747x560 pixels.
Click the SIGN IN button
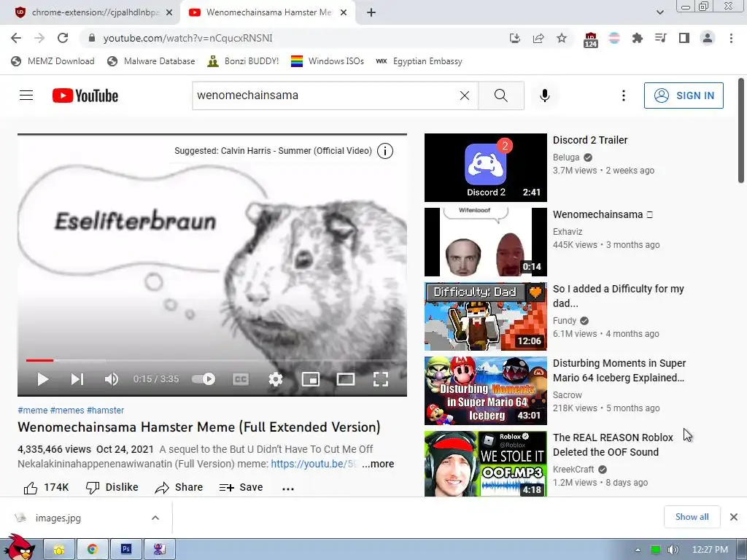point(684,96)
